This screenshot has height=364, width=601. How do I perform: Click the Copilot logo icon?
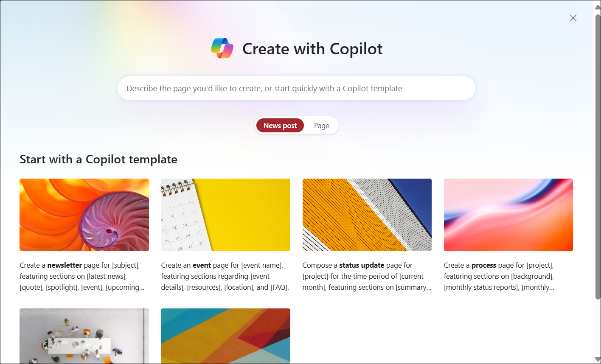(222, 48)
